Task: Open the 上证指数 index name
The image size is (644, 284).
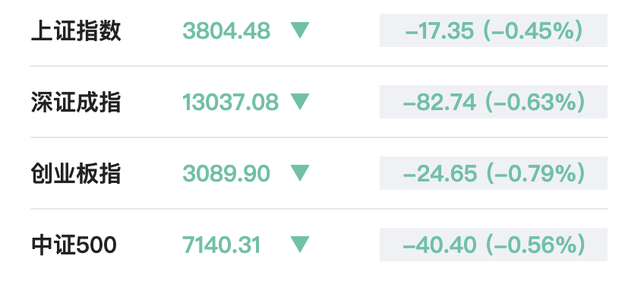Action: [76, 31]
